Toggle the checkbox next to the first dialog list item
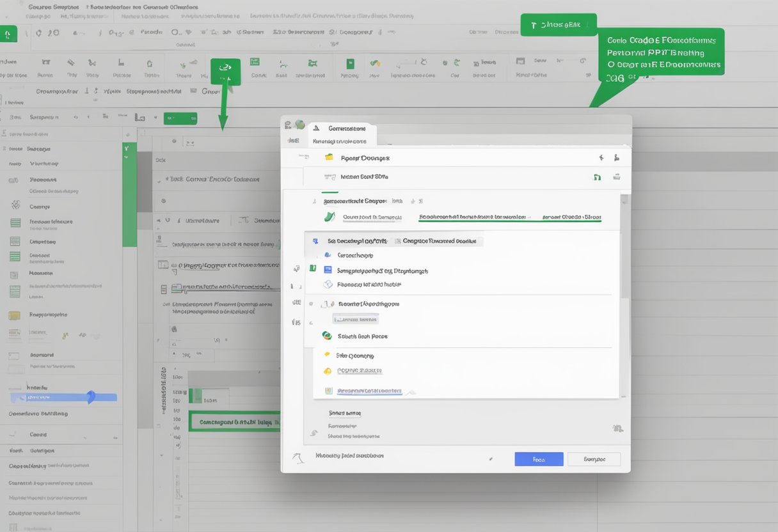Screen dimensions: 778x532 [314, 240]
